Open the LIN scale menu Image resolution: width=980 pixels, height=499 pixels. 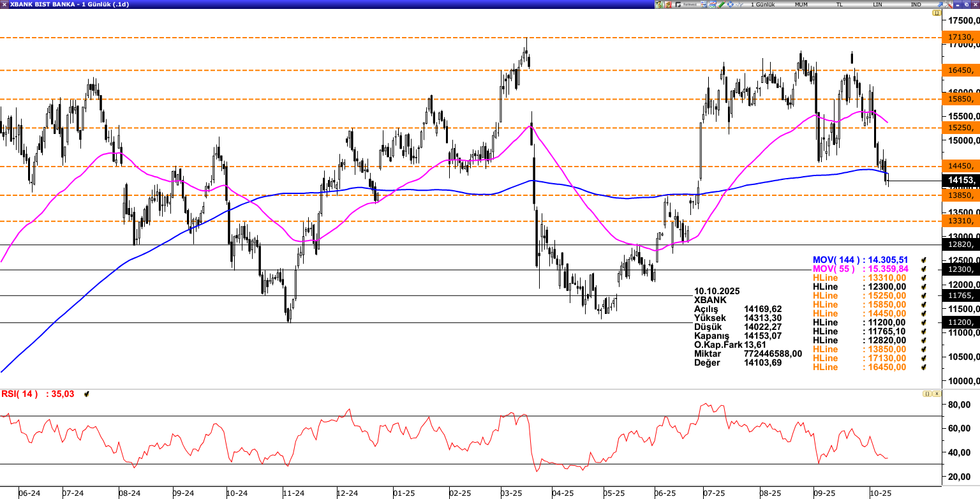877,4
